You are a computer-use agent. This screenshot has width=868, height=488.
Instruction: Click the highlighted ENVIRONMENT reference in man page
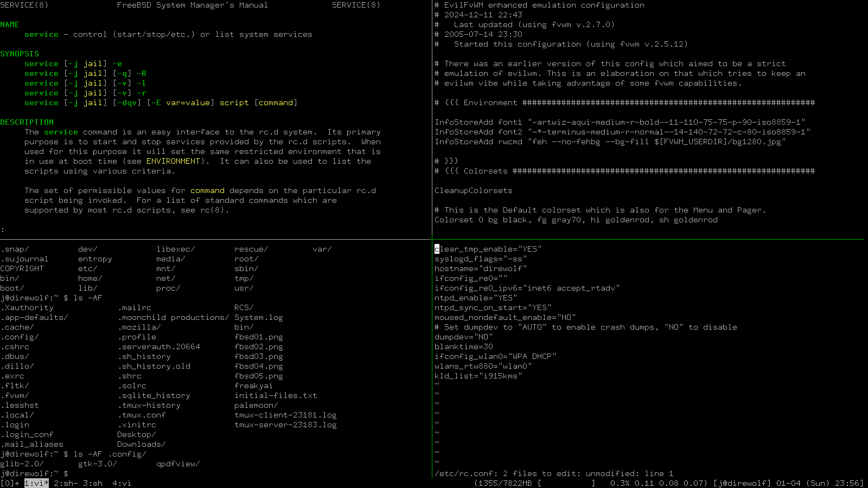173,161
